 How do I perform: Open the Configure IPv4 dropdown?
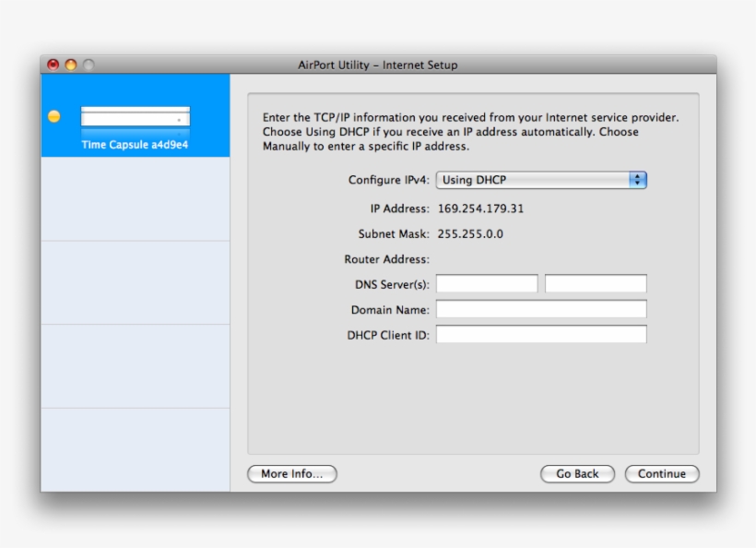541,180
